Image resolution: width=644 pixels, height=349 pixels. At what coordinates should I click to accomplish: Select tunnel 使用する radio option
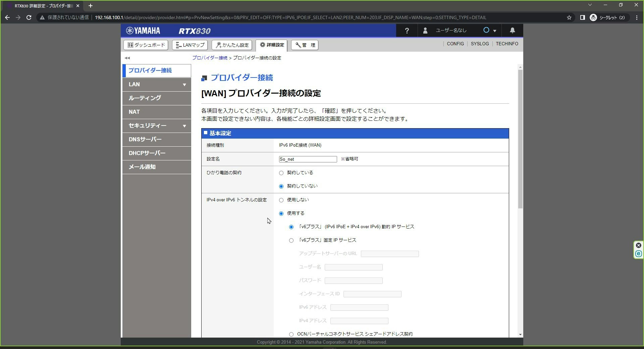click(281, 214)
